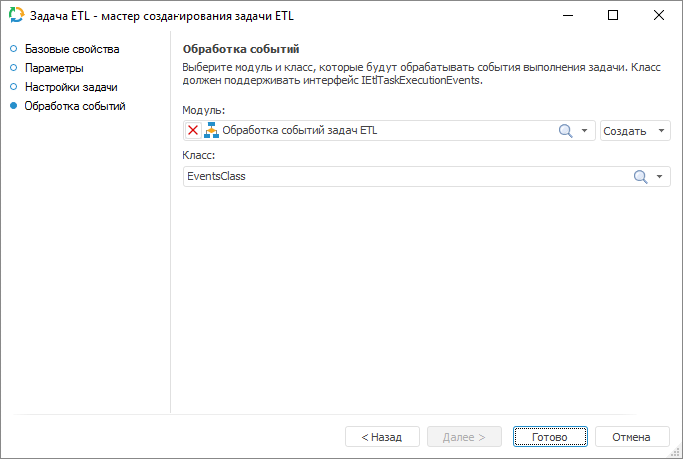Minimize the ETL task wizard window
The height and width of the screenshot is (459, 683).
(567, 16)
